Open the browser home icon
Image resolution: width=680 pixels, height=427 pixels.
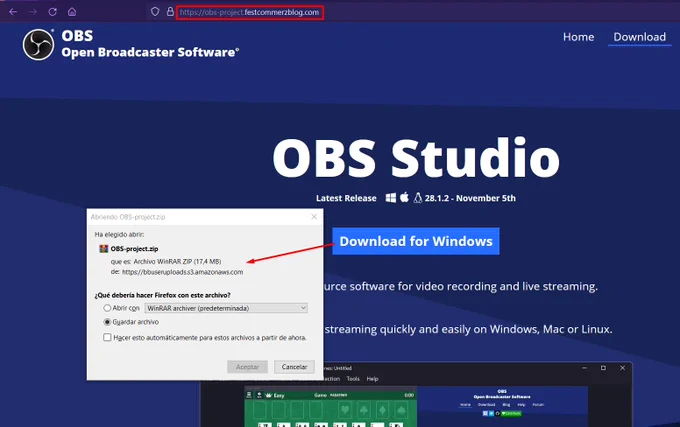click(x=72, y=12)
